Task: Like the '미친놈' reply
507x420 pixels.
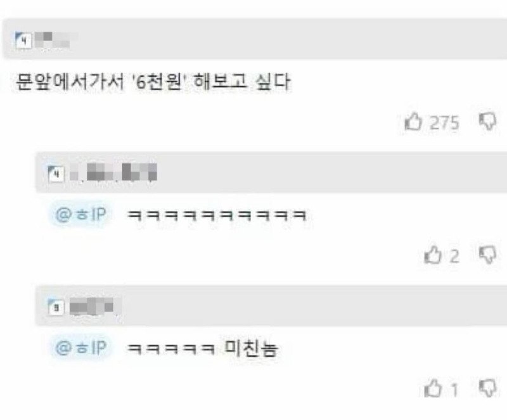Action: tap(433, 388)
